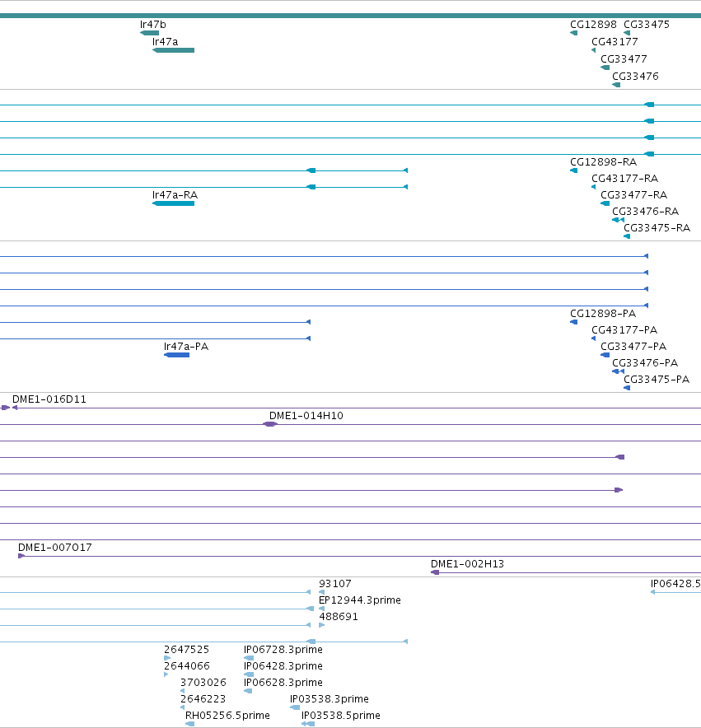Select the Ir47a-PA coding bar
Image resolution: width=701 pixels, height=728 pixels.
[x=176, y=355]
